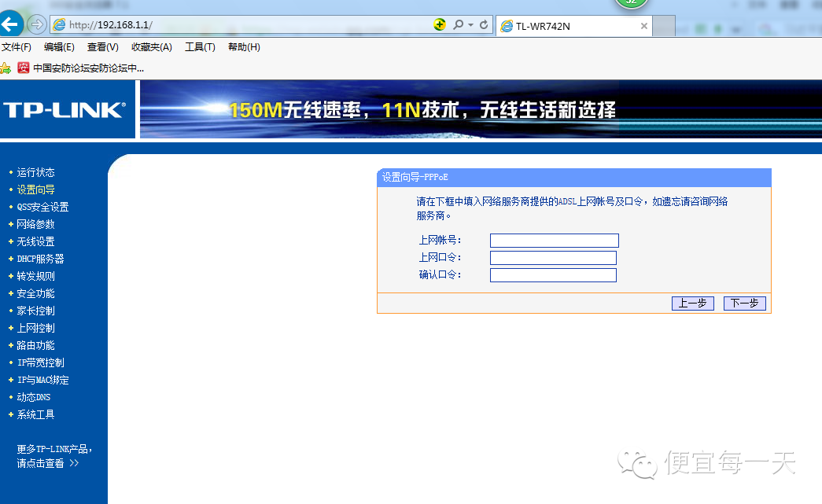Open the address bar dropdown arrow
822x504 pixels.
click(x=470, y=24)
